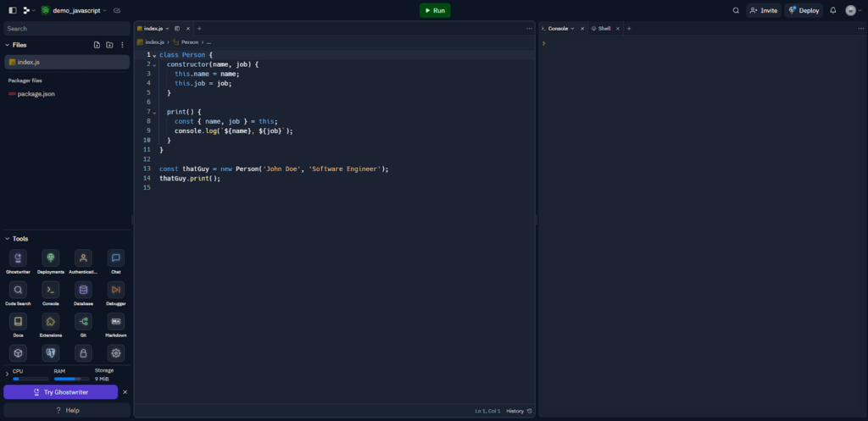Open Code Search tool
Screen dimensions: 868x421
19,290
